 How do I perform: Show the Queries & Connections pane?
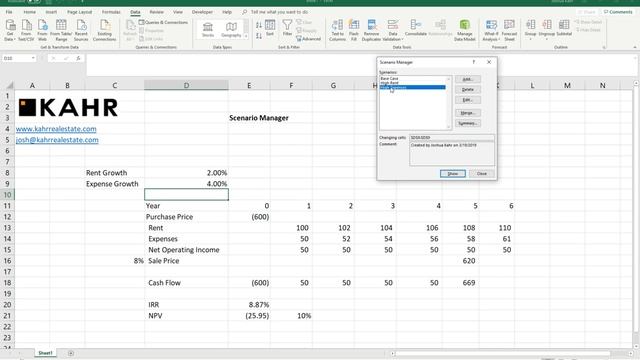tap(163, 22)
